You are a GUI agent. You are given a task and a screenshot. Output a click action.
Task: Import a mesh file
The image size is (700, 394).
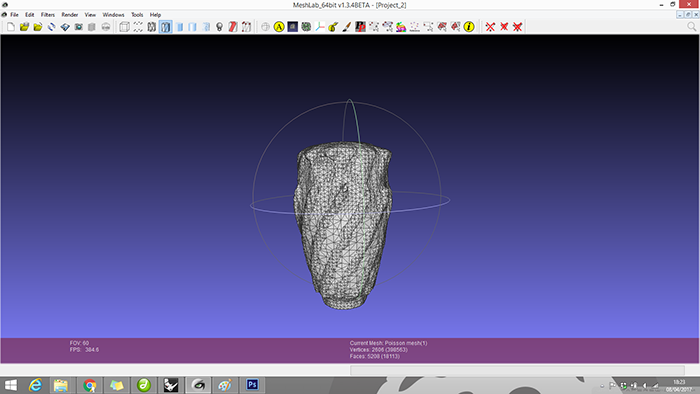[38, 27]
